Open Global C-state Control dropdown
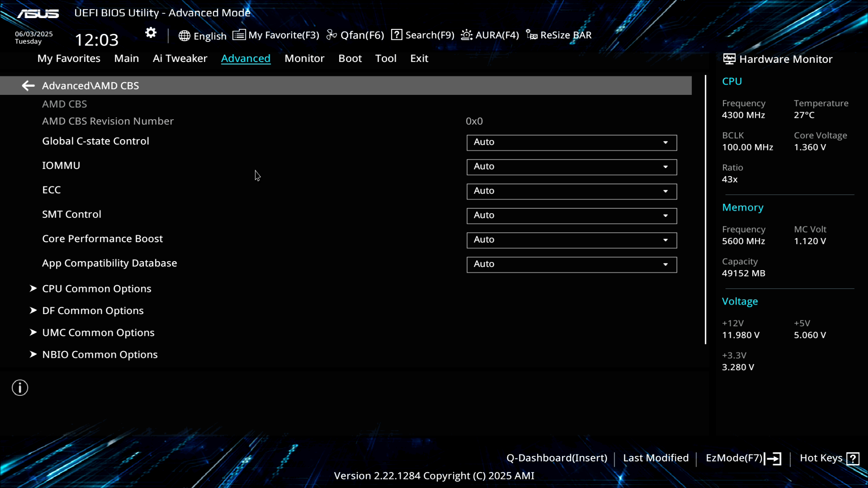 pyautogui.click(x=571, y=142)
